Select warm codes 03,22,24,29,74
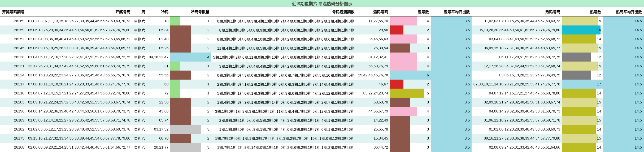 click(x=376, y=93)
